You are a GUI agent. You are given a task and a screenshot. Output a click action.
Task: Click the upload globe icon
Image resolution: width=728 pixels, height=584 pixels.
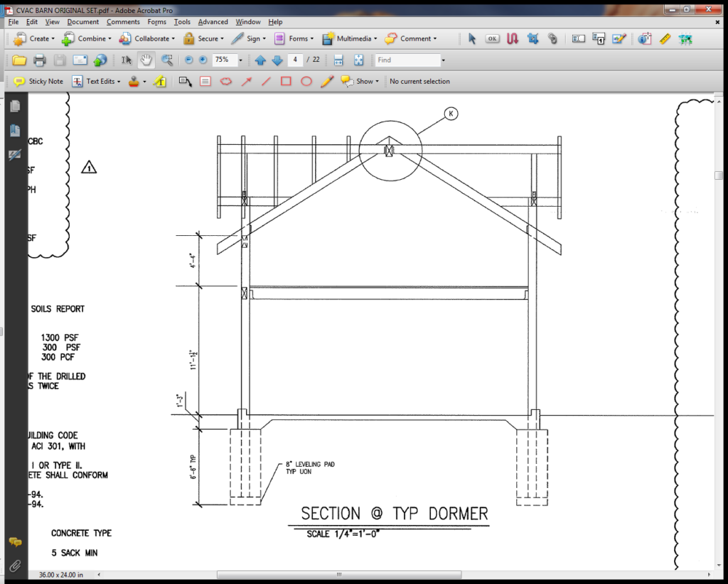pos(100,60)
